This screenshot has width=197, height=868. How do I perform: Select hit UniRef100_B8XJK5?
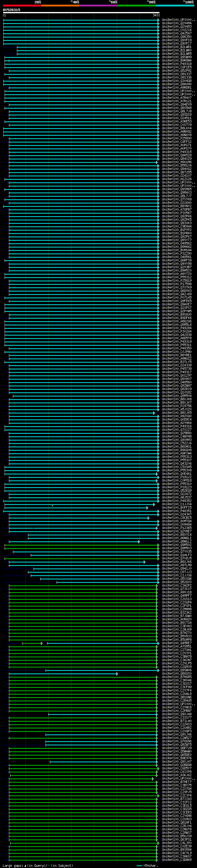[177, 413]
